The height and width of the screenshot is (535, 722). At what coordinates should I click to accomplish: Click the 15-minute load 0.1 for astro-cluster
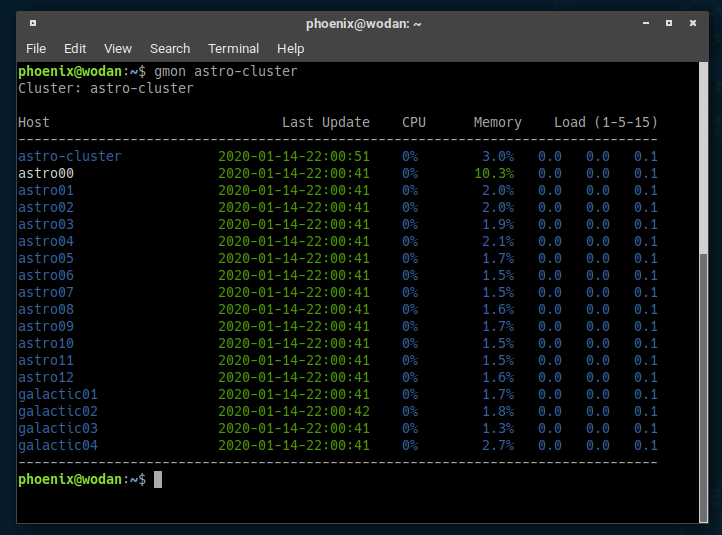coord(646,156)
